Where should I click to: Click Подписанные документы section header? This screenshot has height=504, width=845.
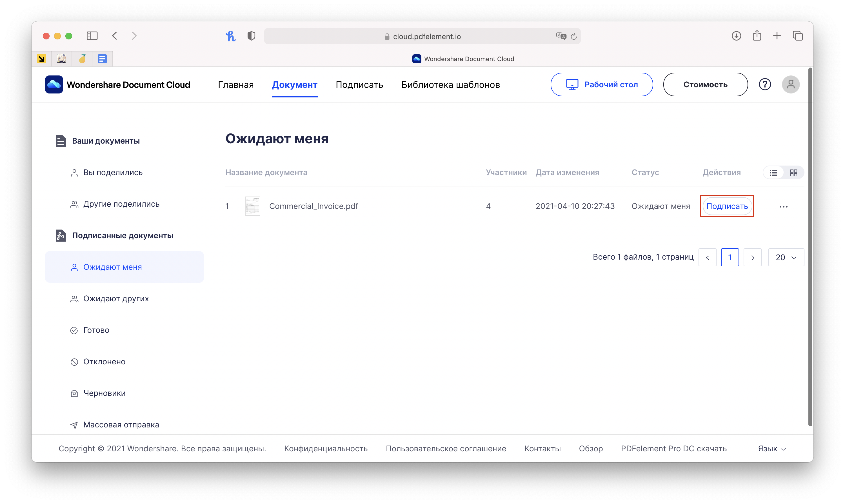point(123,236)
